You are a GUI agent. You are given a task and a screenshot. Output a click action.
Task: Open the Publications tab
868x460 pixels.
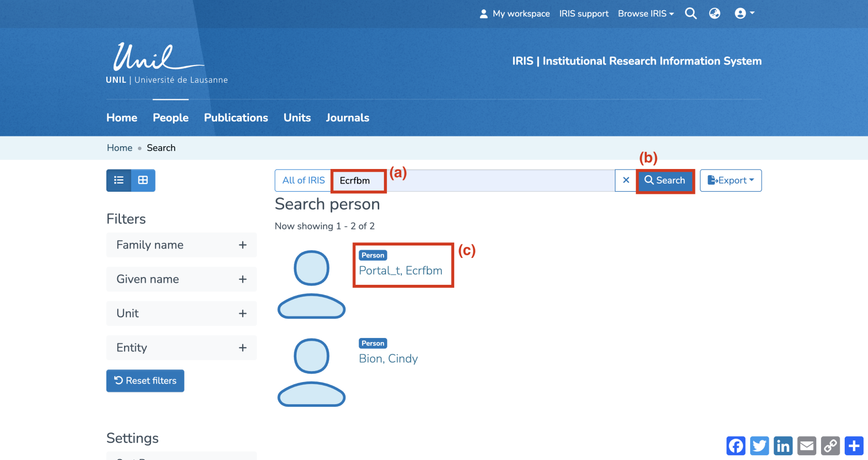(236, 118)
